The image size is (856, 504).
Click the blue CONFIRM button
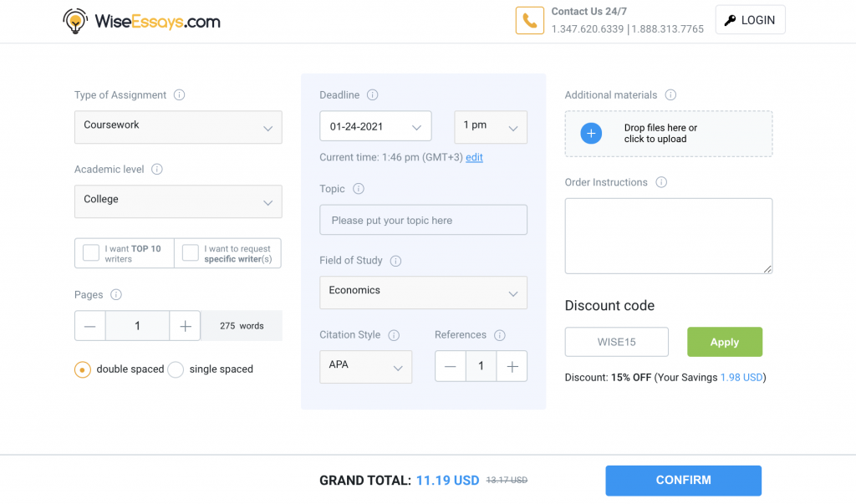pos(683,481)
